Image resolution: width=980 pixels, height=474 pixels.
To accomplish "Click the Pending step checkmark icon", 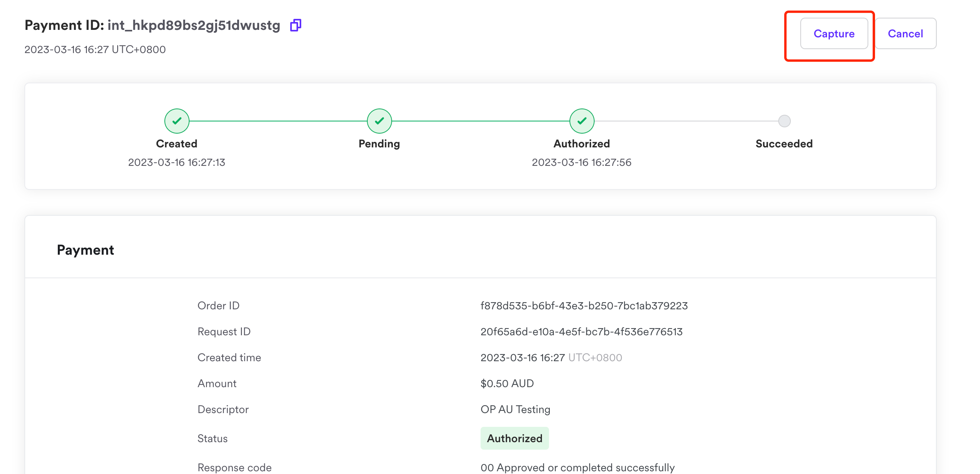I will click(379, 121).
